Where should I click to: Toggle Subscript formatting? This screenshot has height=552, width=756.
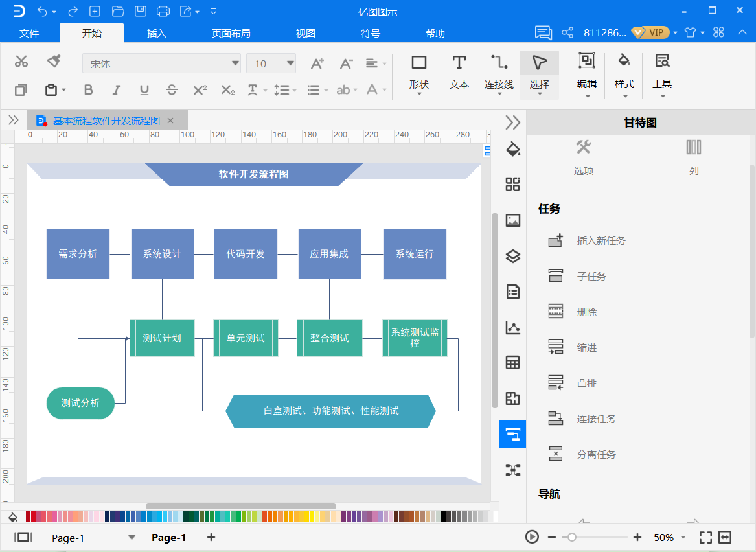tap(227, 90)
